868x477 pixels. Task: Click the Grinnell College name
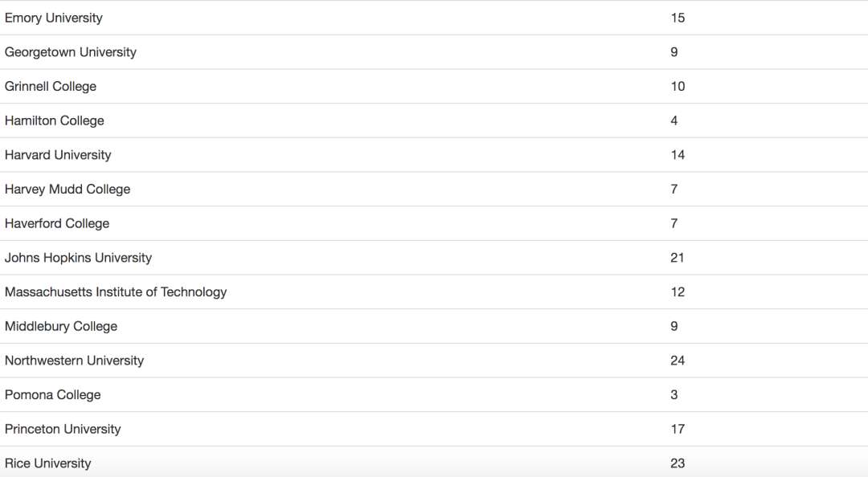(51, 87)
